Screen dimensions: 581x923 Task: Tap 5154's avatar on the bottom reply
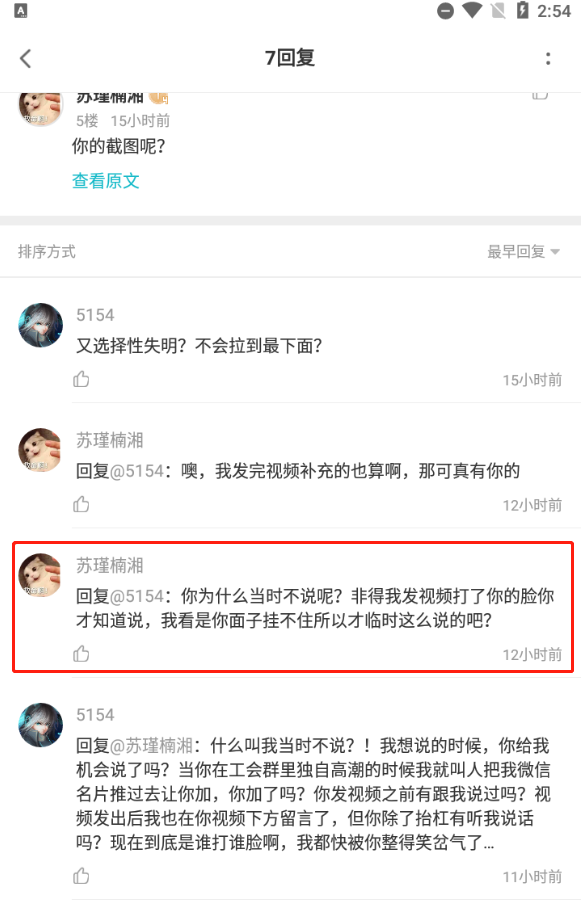click(41, 725)
